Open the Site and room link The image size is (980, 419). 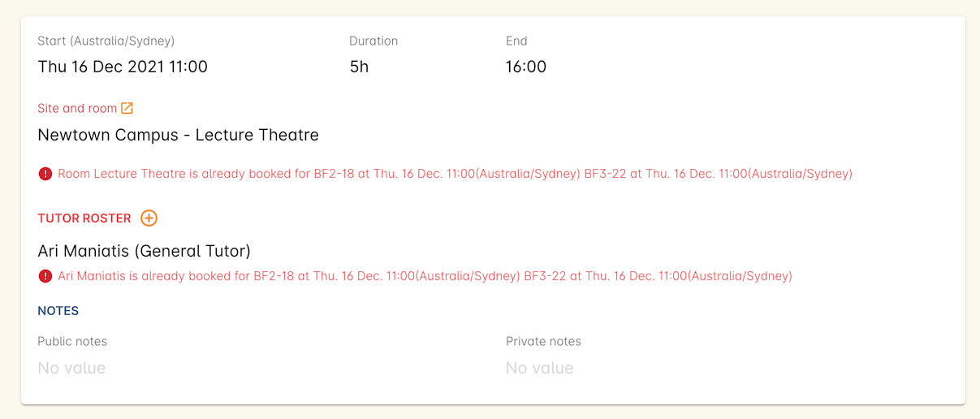coord(77,108)
